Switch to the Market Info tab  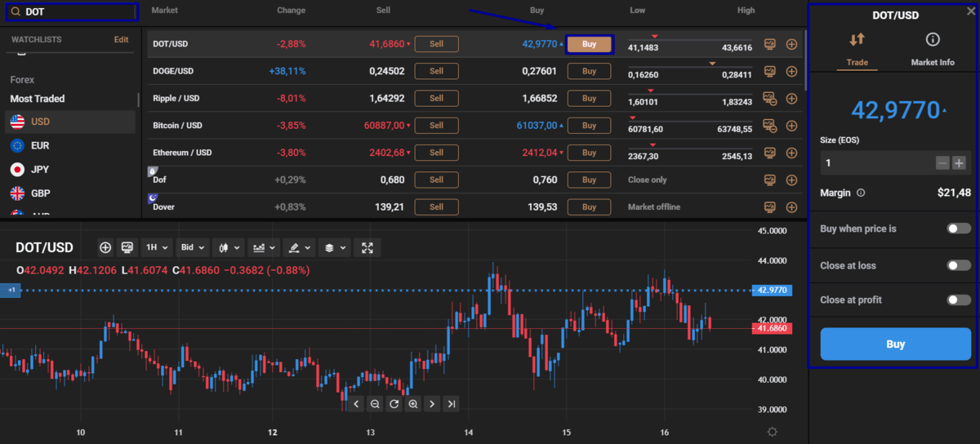(x=932, y=49)
